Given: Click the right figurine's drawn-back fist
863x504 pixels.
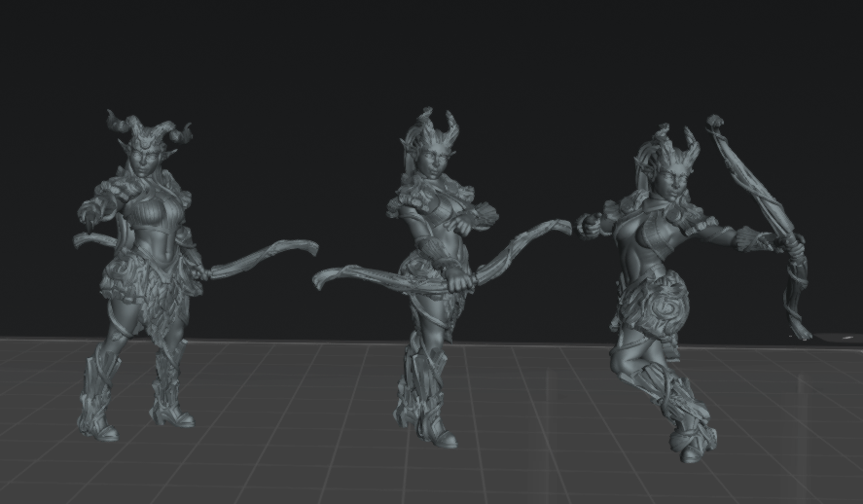Looking at the screenshot, I should (x=589, y=225).
